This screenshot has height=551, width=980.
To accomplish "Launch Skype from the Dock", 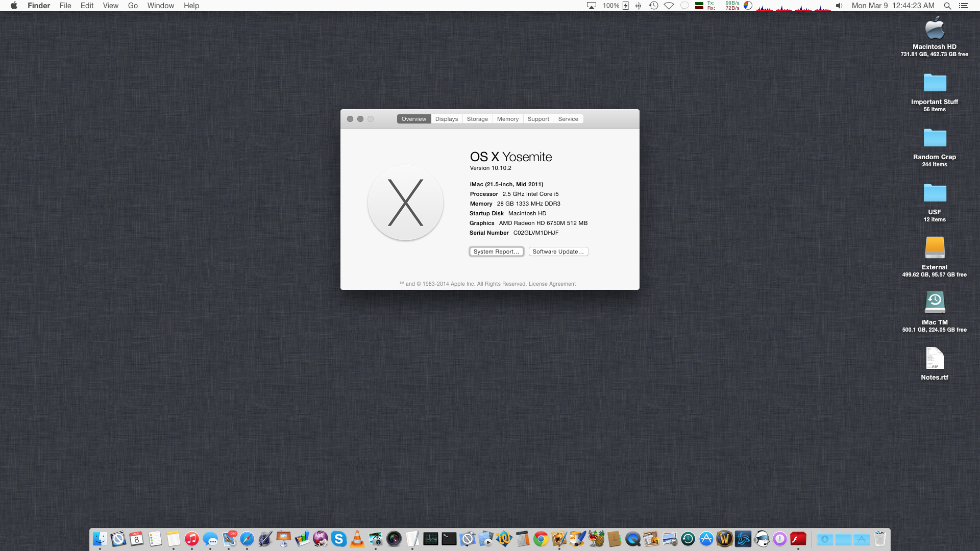I will pyautogui.click(x=339, y=539).
